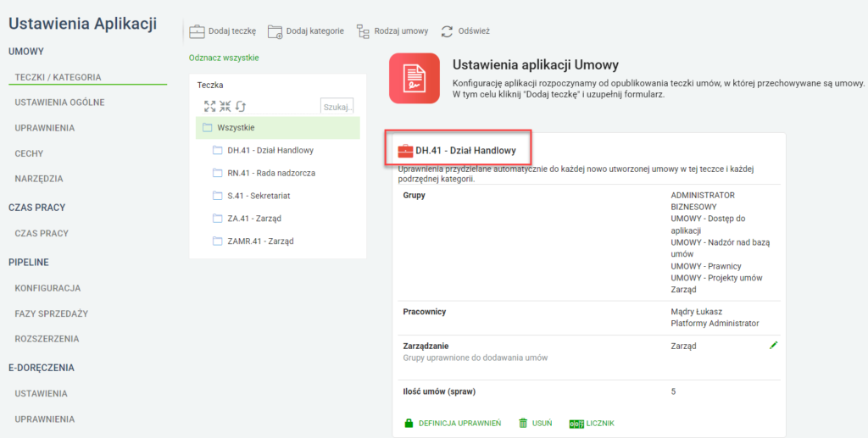Click folder icon beside RN.41 - Rada nadzorcza
The width and height of the screenshot is (868, 438).
(x=218, y=173)
